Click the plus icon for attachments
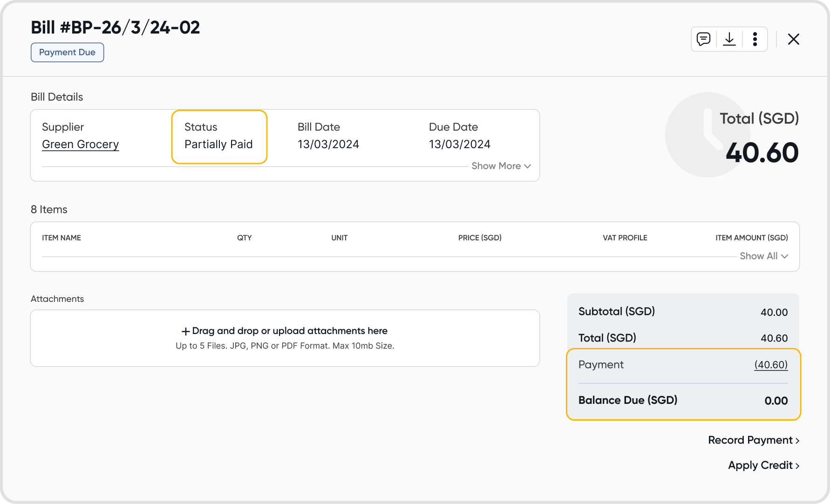This screenshot has width=830, height=504. [185, 331]
